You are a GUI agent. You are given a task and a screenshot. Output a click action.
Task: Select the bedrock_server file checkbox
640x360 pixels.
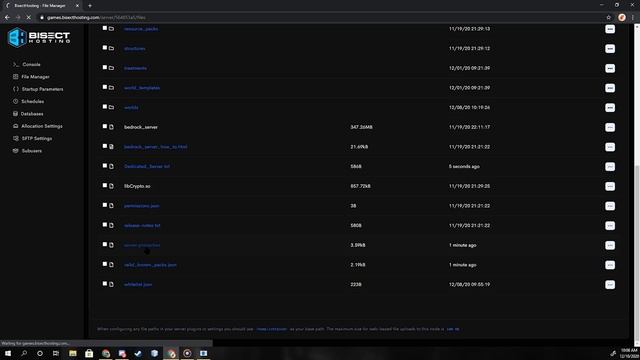click(104, 127)
